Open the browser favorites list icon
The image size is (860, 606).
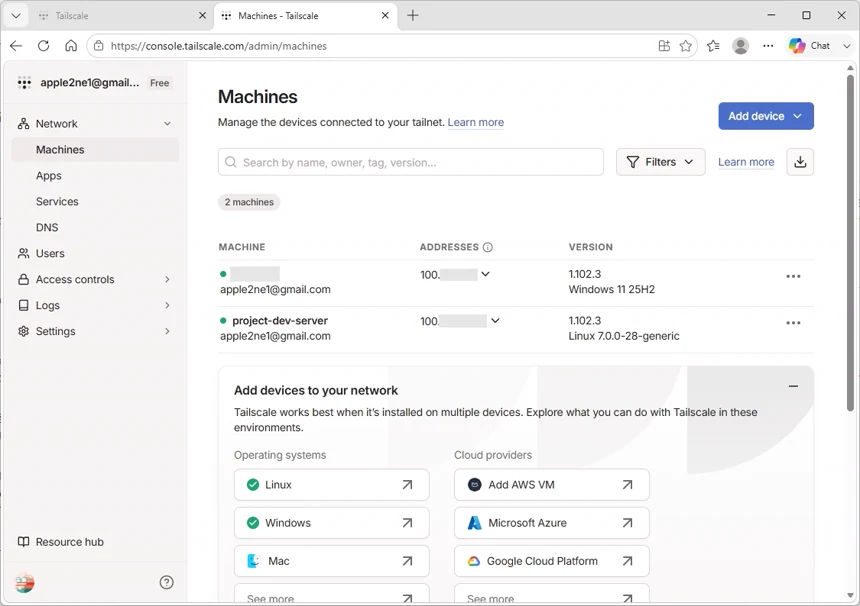pos(713,46)
